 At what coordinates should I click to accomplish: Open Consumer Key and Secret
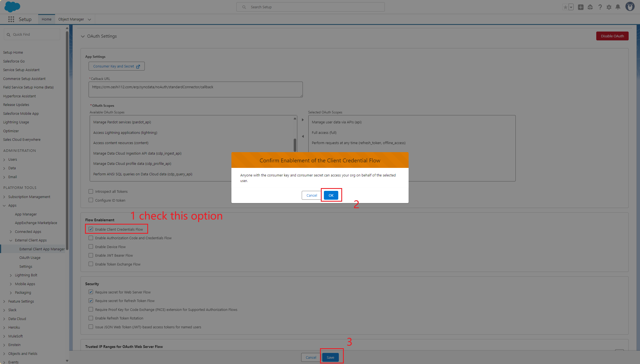pos(117,66)
